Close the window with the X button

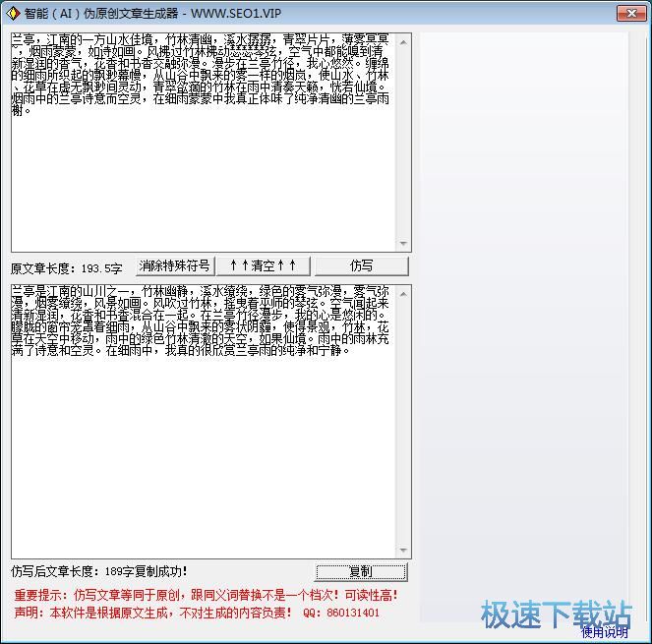(x=631, y=14)
